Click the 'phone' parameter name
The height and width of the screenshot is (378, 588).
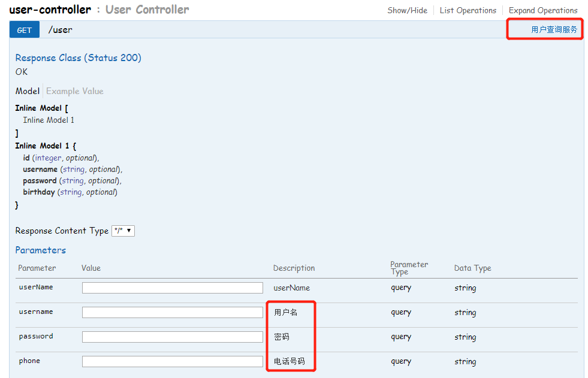[29, 361]
